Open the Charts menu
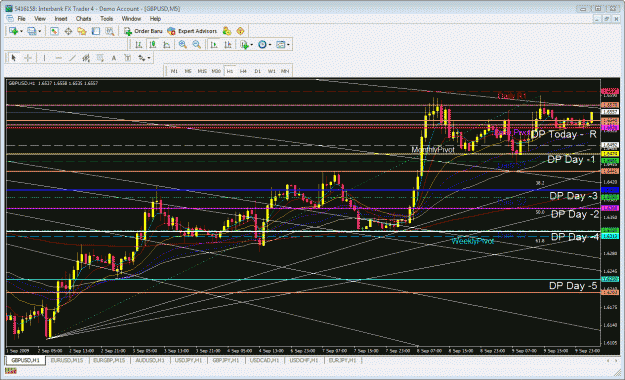The image size is (625, 380). [83, 19]
